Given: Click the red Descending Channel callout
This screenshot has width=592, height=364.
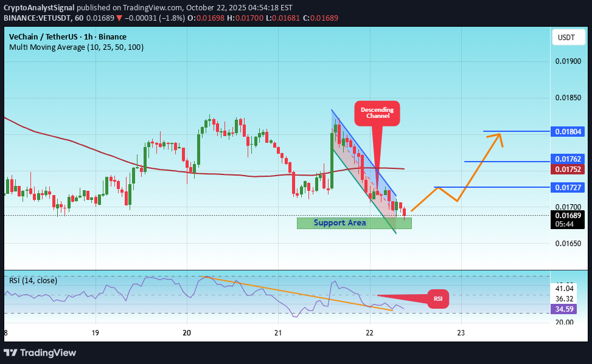Looking at the screenshot, I should 377,113.
